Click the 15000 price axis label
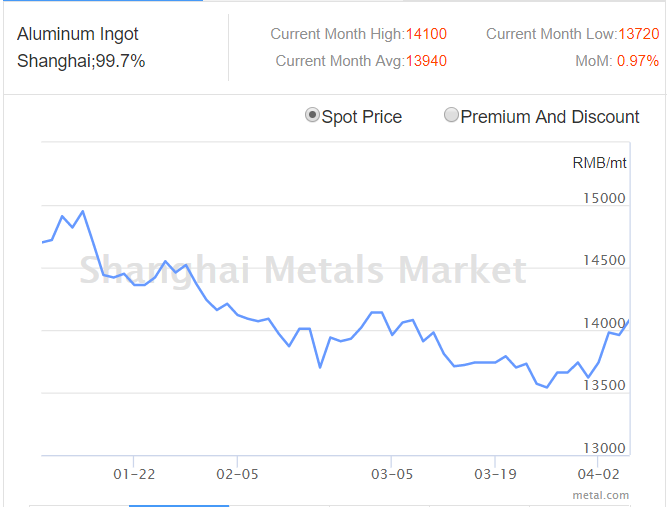 604,198
